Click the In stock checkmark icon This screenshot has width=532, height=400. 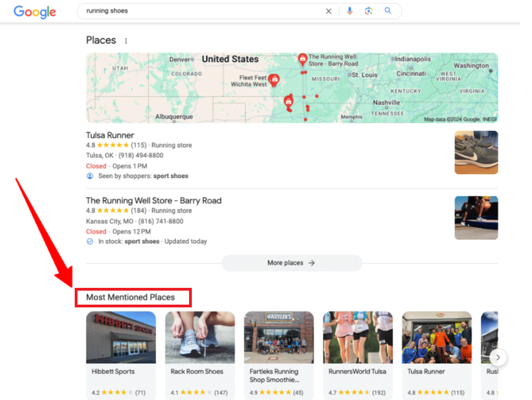(x=90, y=242)
